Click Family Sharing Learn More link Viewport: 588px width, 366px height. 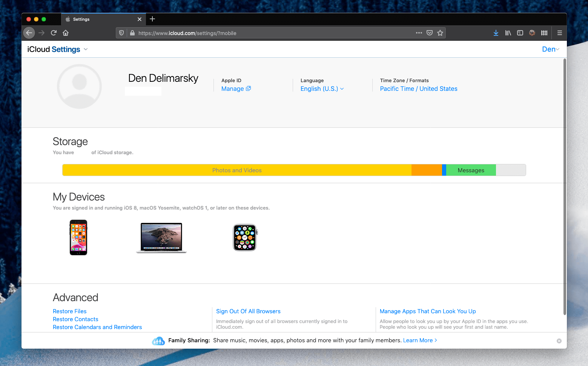coord(420,340)
